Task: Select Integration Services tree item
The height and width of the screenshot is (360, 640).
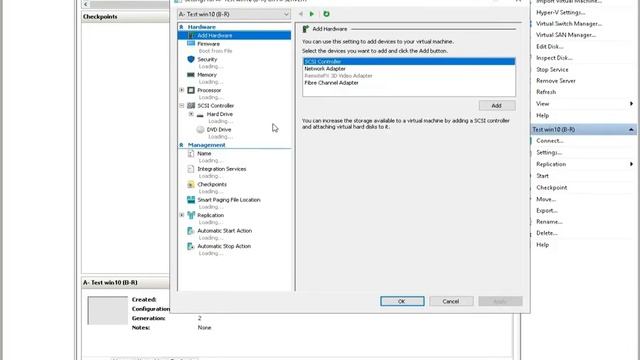Action: click(x=222, y=169)
